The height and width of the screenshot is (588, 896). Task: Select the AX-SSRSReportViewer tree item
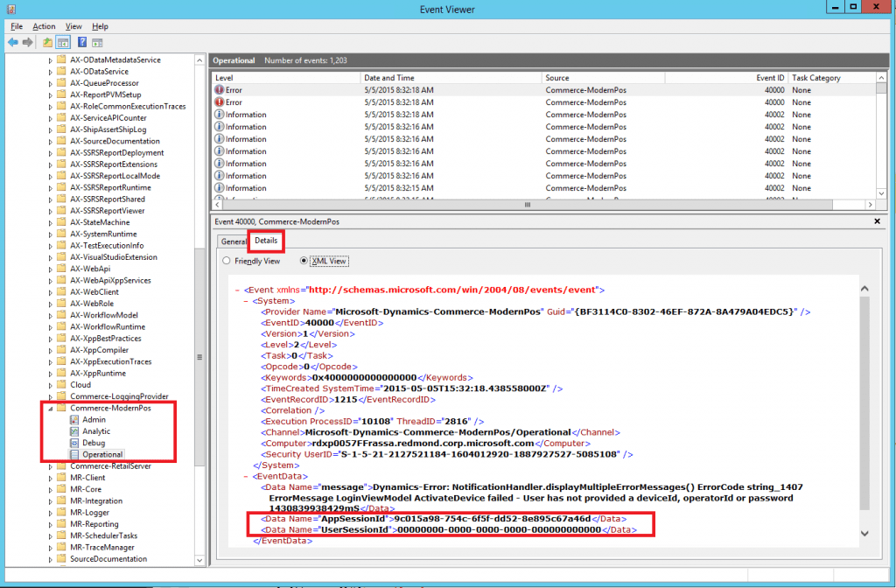(108, 211)
